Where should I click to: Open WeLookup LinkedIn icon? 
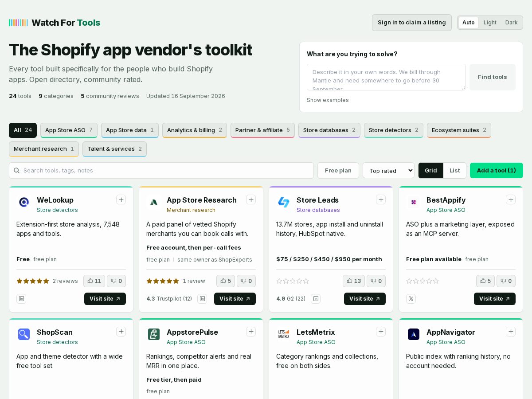click(x=21, y=299)
